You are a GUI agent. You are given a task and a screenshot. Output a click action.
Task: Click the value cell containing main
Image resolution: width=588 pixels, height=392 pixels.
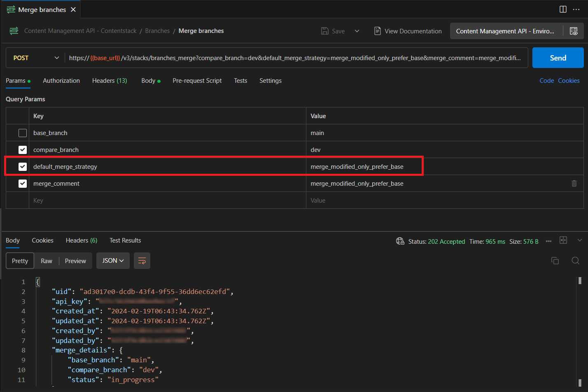pyautogui.click(x=445, y=133)
